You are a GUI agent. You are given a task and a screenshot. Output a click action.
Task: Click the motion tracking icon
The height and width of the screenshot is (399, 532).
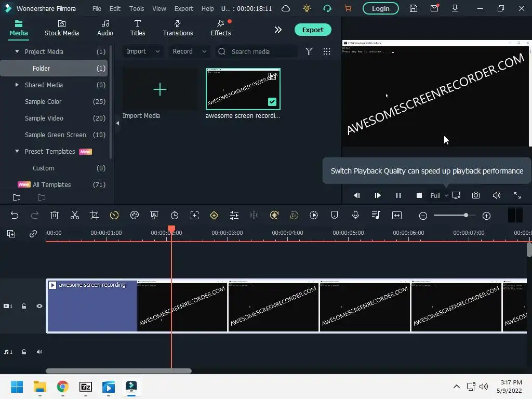tap(194, 215)
